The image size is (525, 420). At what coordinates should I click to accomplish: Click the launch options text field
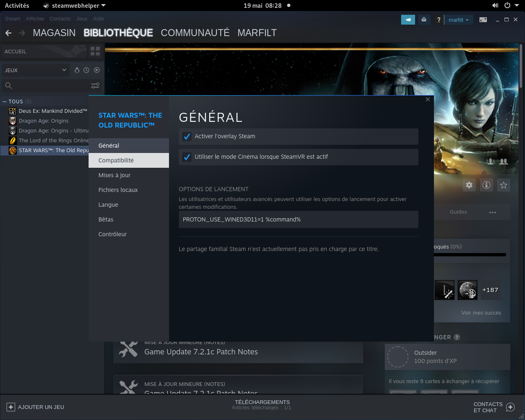299,219
